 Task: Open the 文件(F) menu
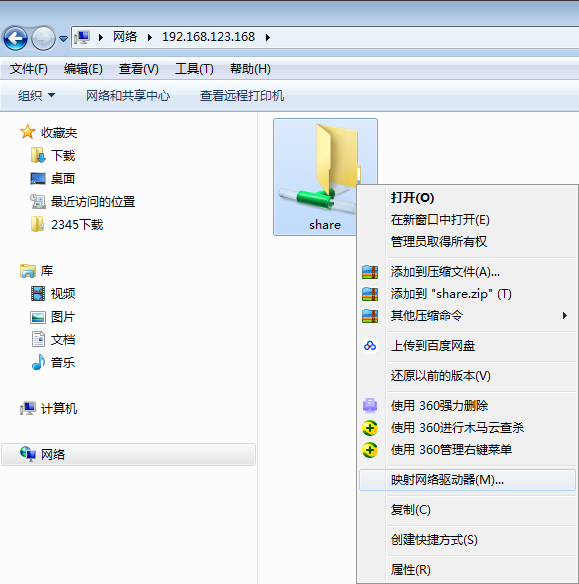[29, 69]
